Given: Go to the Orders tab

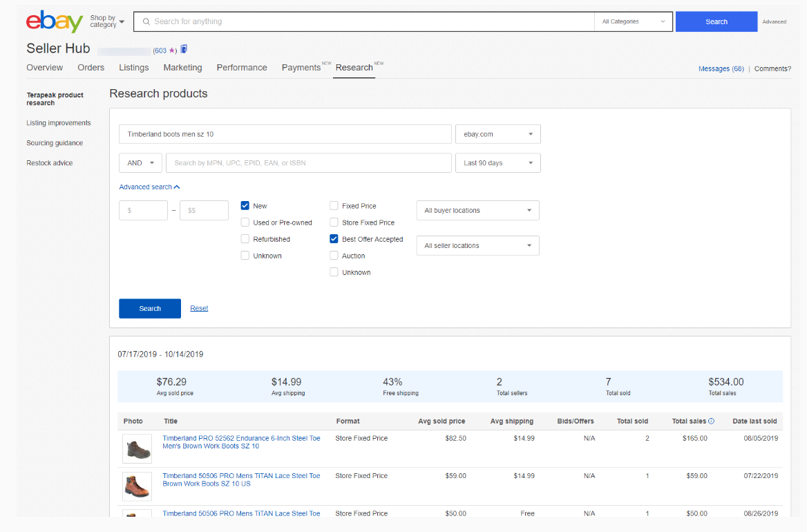Looking at the screenshot, I should click(x=91, y=68).
